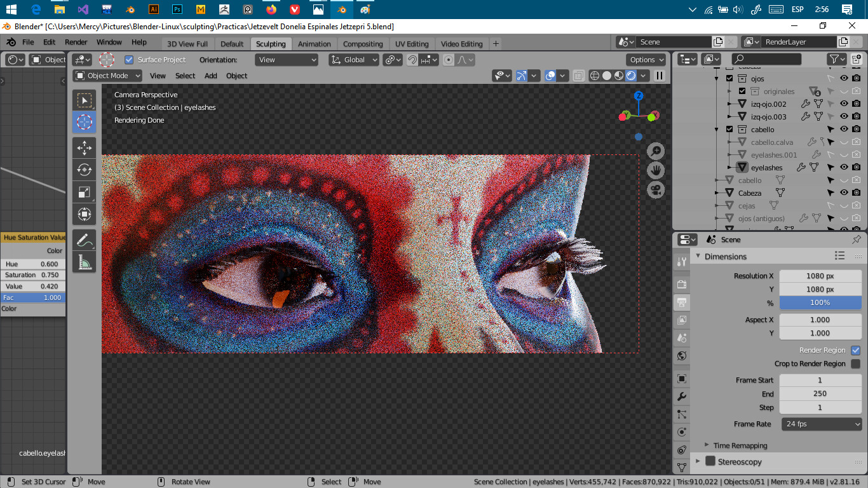The width and height of the screenshot is (868, 488).
Task: Open the Object Mode dropdown
Action: (x=107, y=76)
